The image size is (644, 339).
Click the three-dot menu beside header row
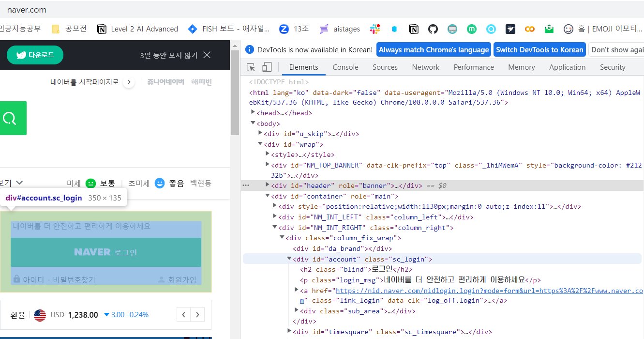[x=246, y=185]
